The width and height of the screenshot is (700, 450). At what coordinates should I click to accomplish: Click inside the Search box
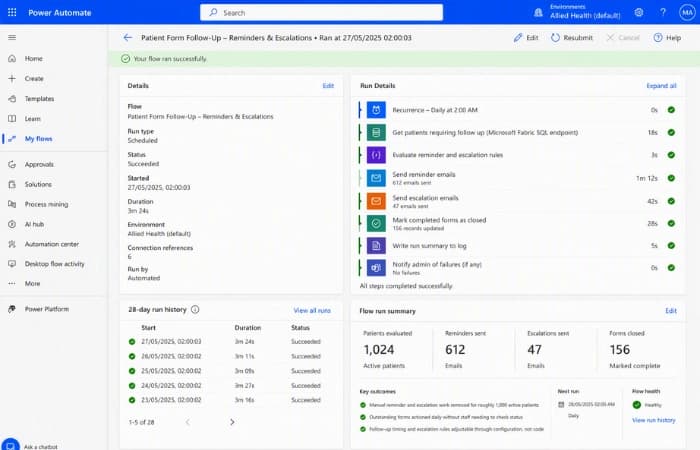coord(321,12)
